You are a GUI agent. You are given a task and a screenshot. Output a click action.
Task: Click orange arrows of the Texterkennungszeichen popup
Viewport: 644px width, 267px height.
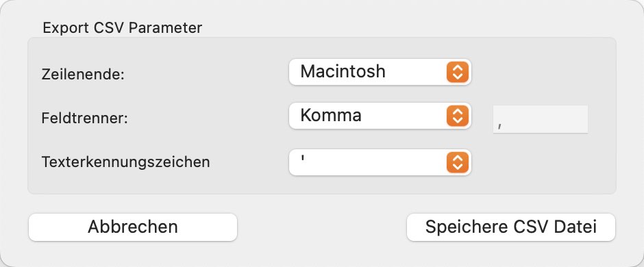[x=458, y=162]
